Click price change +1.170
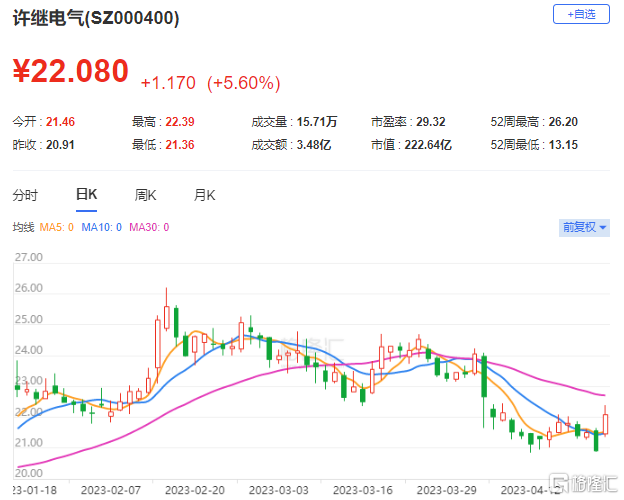This screenshot has height=500, width=624. pyautogui.click(x=168, y=83)
